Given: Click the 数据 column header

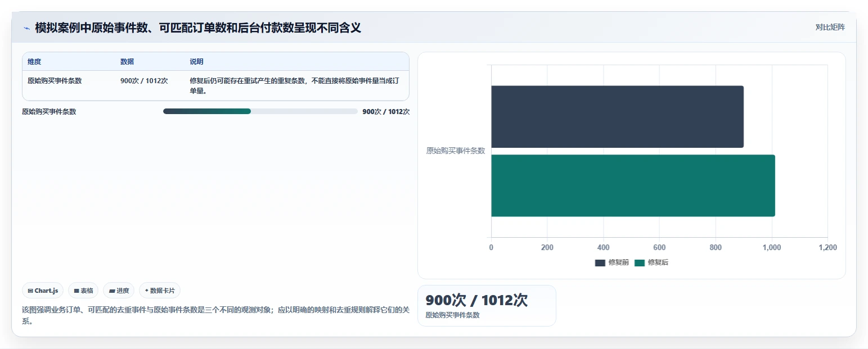Looking at the screenshot, I should click(x=127, y=62).
